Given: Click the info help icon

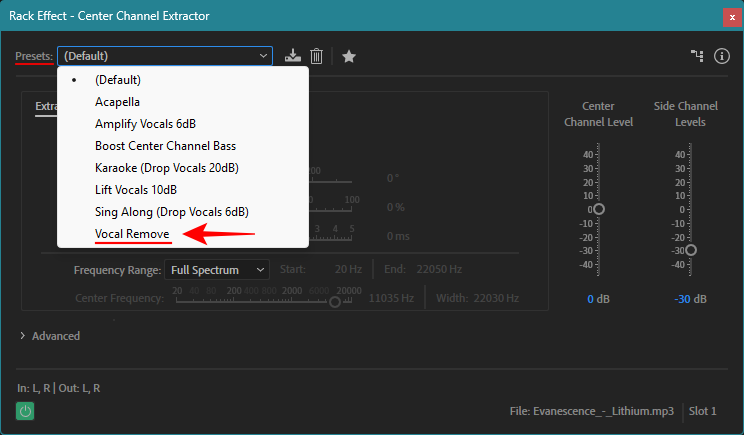Looking at the screenshot, I should pyautogui.click(x=722, y=56).
